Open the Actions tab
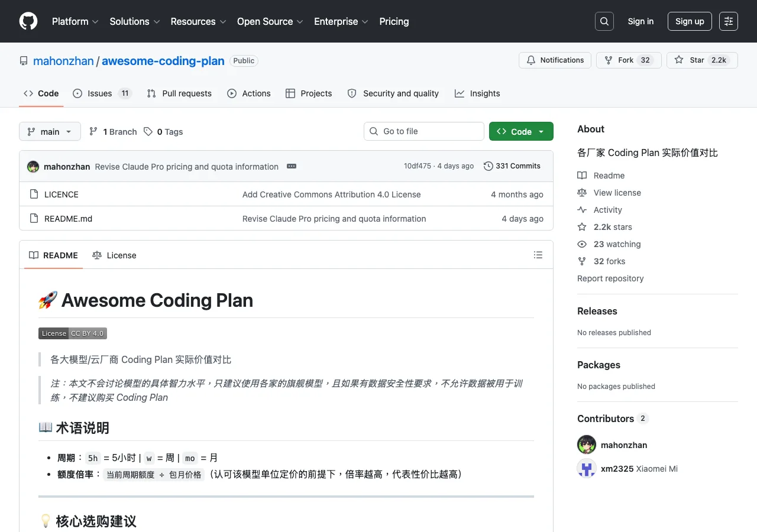Image resolution: width=757 pixels, height=532 pixels. click(249, 93)
